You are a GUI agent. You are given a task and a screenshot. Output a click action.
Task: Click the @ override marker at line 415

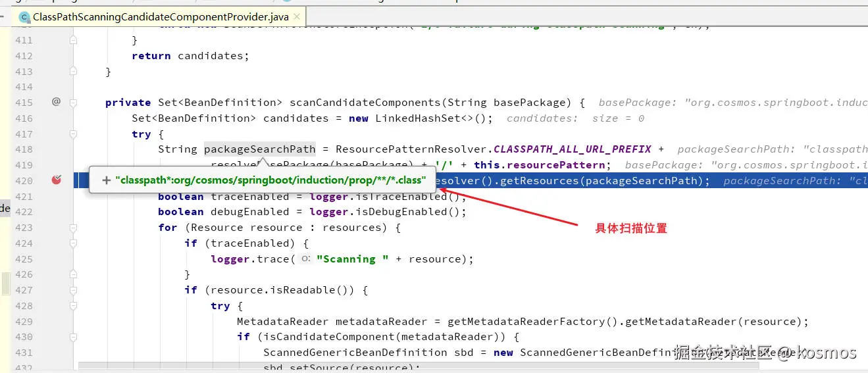point(56,102)
